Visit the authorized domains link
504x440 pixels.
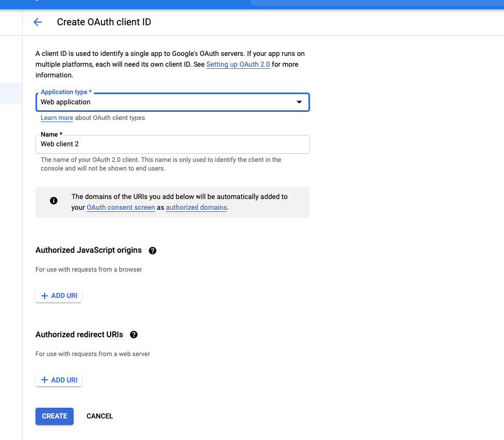(x=197, y=208)
